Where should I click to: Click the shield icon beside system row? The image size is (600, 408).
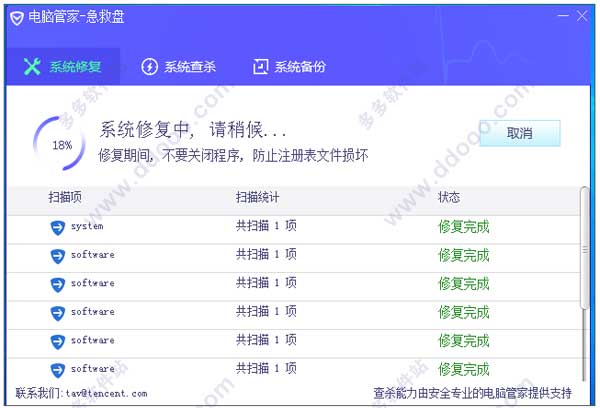58,227
